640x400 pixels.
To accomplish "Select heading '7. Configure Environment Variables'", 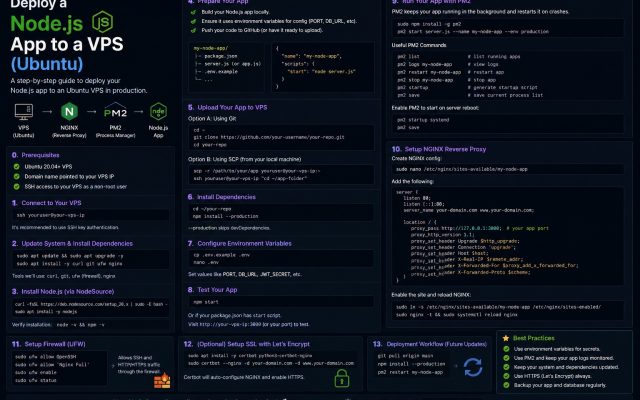I will [x=240, y=243].
